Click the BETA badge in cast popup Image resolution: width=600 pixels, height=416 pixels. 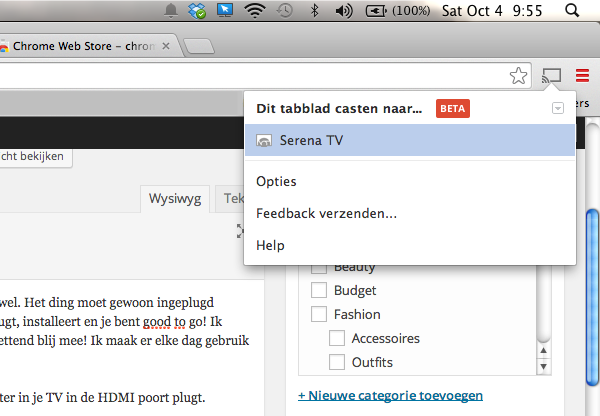(453, 109)
